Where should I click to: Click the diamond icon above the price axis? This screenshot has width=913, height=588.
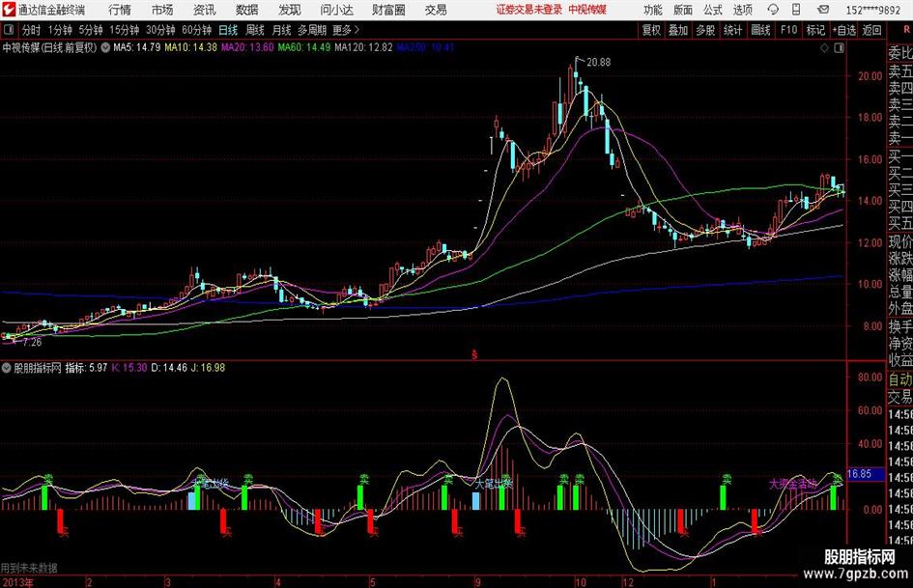point(824,48)
